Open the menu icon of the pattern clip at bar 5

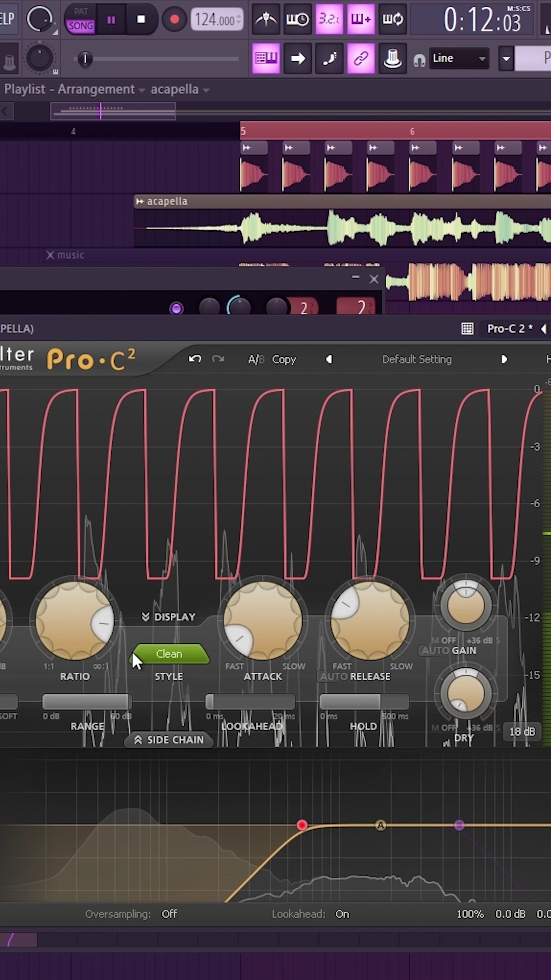247,148
